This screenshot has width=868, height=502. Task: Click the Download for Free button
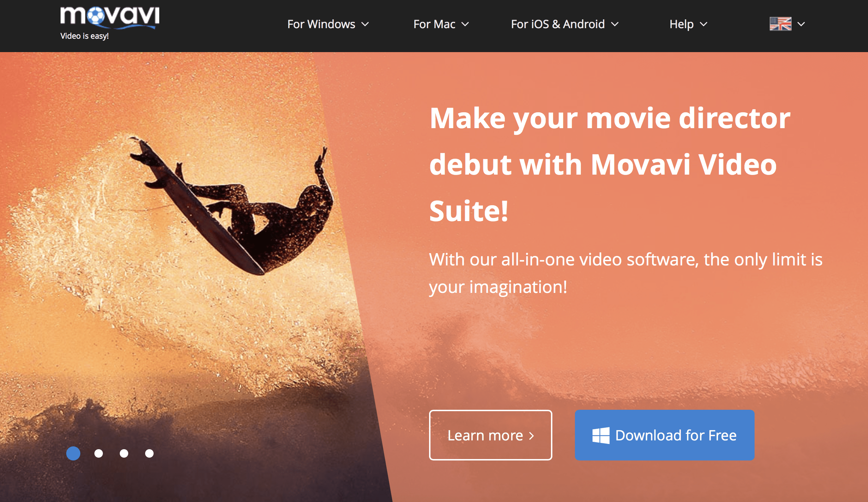(663, 434)
